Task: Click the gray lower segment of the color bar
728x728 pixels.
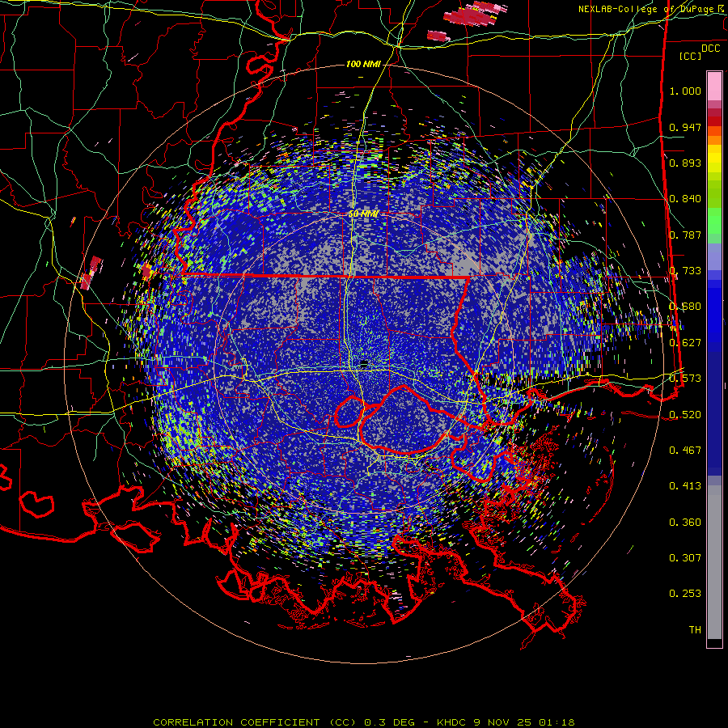Action: click(x=714, y=562)
